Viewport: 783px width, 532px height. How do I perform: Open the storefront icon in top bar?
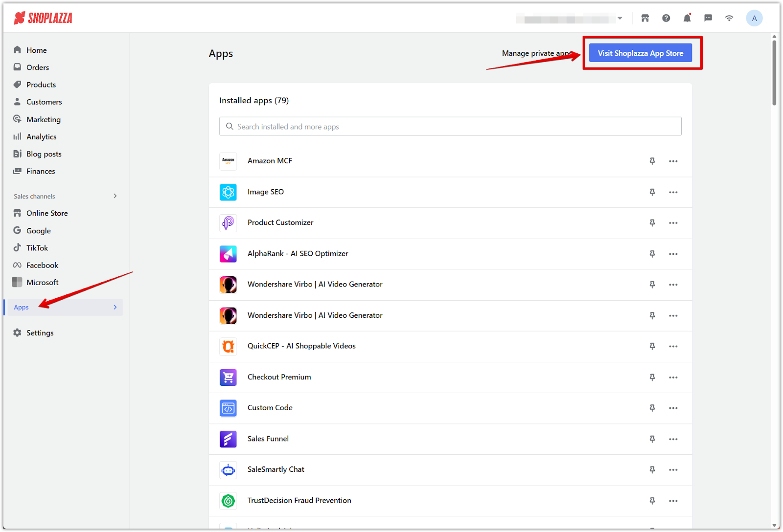pyautogui.click(x=645, y=18)
